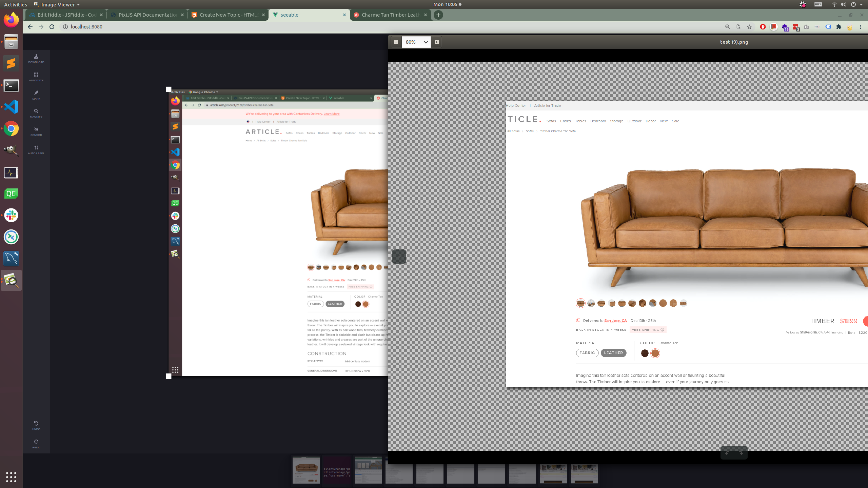
Task: Click the zoom magnifier icon in address bar
Action: click(727, 27)
